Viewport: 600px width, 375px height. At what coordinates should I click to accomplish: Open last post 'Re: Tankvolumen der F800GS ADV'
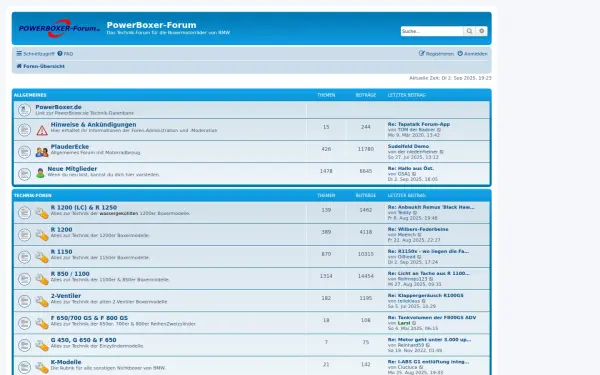432,318
